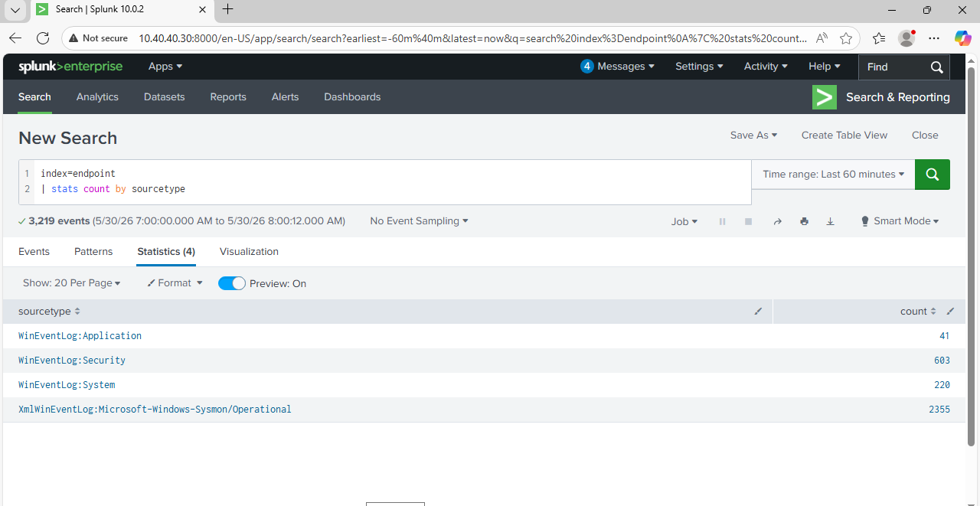Open the Job dropdown menu
This screenshot has width=980, height=506.
pos(684,221)
